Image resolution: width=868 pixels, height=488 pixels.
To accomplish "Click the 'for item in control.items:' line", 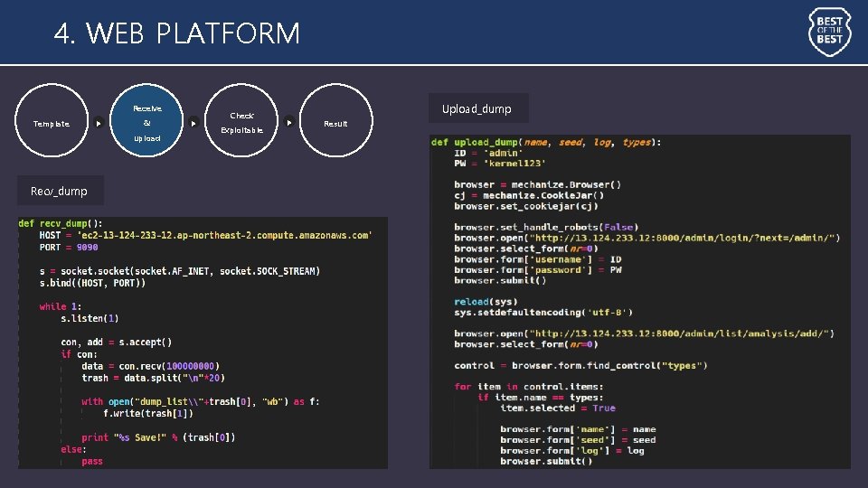I will pyautogui.click(x=529, y=386).
